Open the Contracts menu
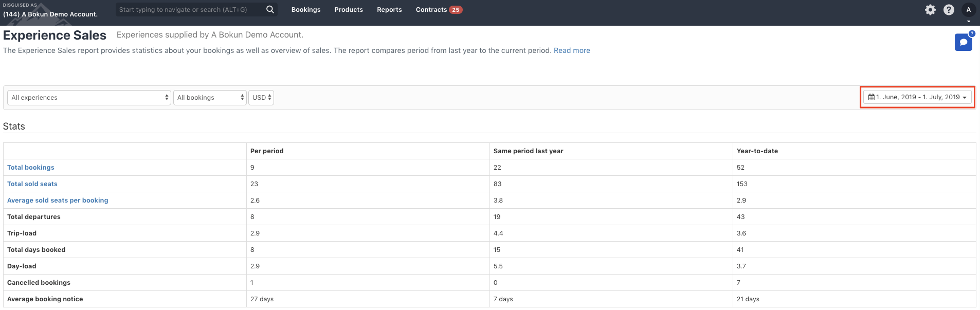 click(x=431, y=10)
